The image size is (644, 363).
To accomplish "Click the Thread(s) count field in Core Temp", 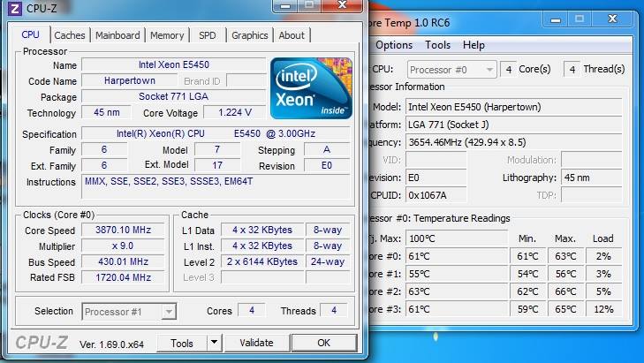I will click(x=572, y=70).
